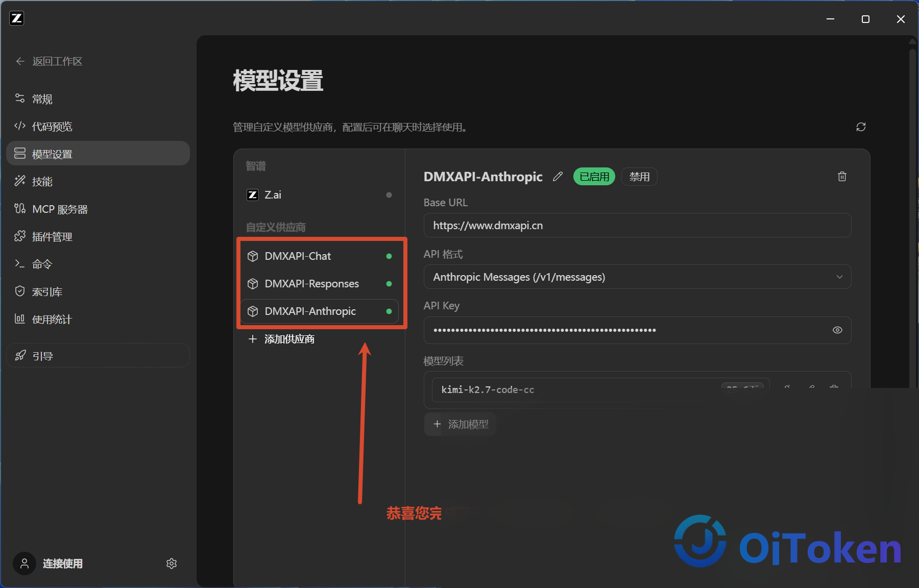
Task: Click the green 已启用 toggle button
Action: 594,177
